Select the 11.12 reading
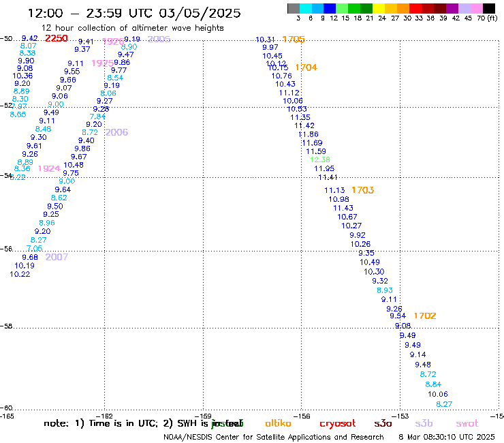 pyautogui.click(x=289, y=93)
